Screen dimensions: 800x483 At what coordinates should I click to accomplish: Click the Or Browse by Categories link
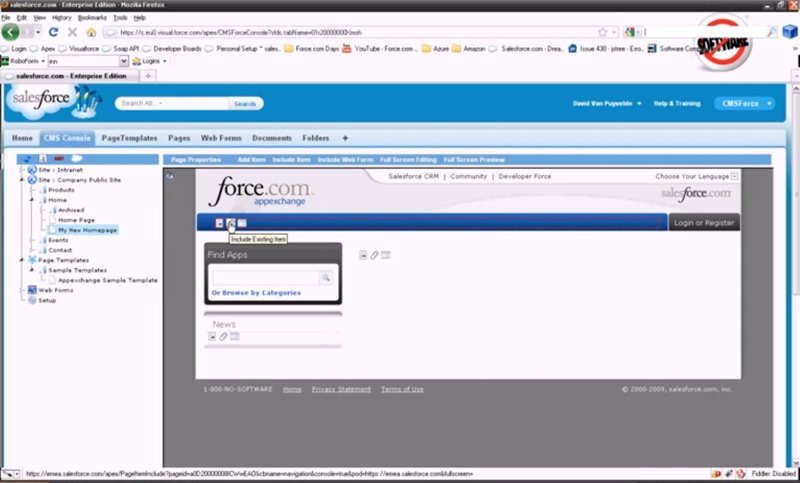click(256, 293)
